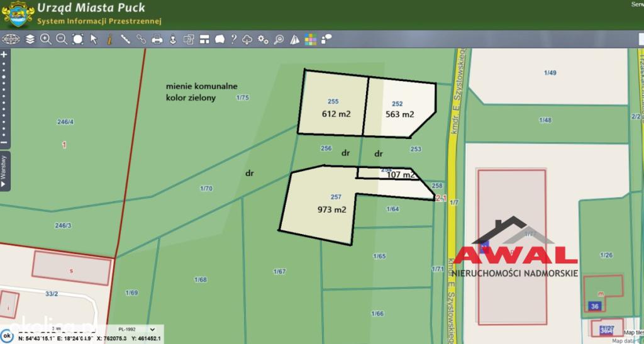Select the zoom out magnifier tool

tap(62, 39)
